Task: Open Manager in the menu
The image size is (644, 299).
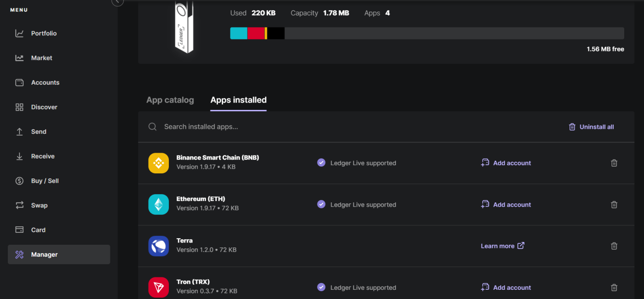Action: click(59, 254)
